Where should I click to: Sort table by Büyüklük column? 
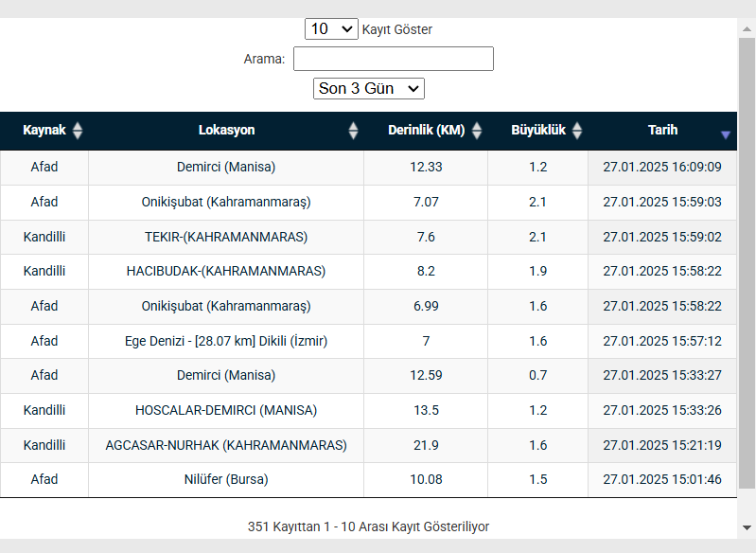pos(538,131)
